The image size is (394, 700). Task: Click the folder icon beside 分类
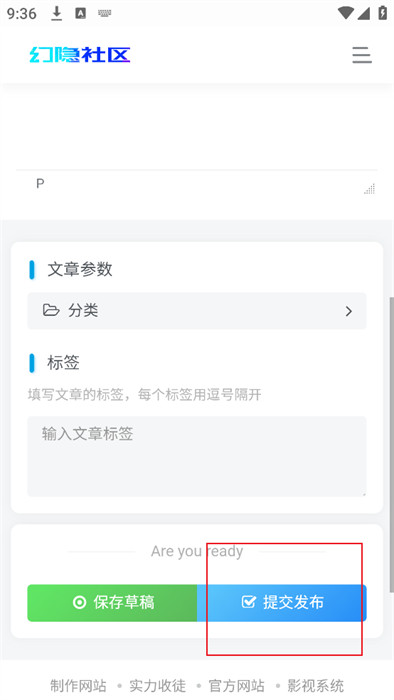point(51,310)
